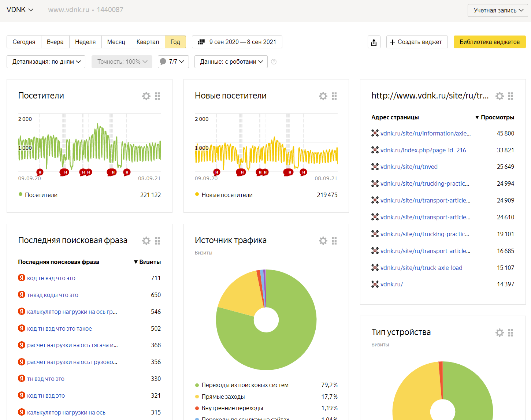
Task: Sort by Просмотры column
Action: [x=495, y=117]
